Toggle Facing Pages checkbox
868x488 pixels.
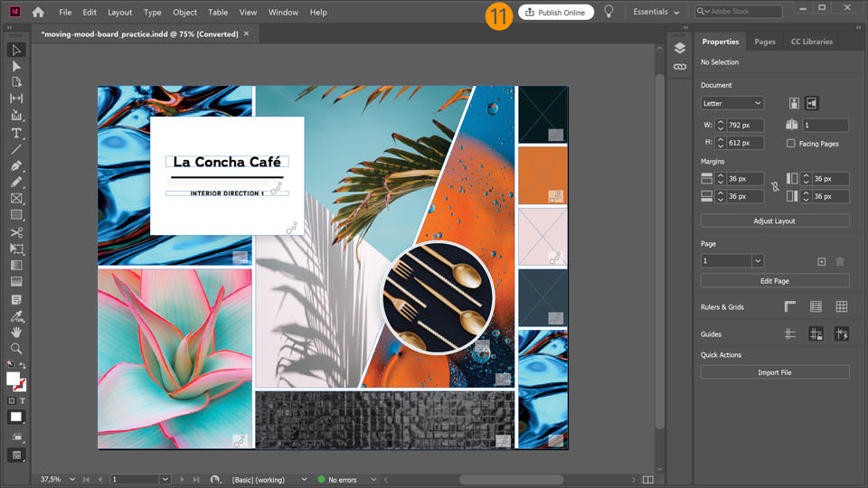(790, 144)
